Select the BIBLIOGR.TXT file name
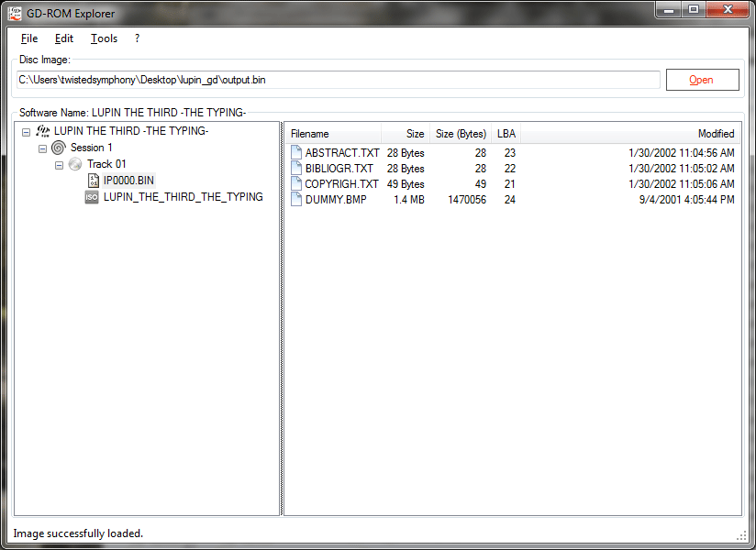 339,168
